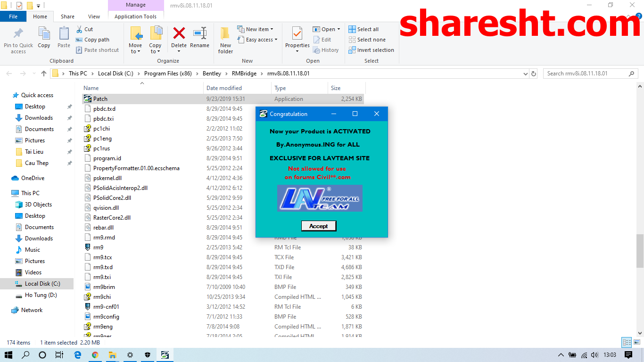The height and width of the screenshot is (362, 644).
Task: Click Select none in ribbon
Action: coord(367,40)
